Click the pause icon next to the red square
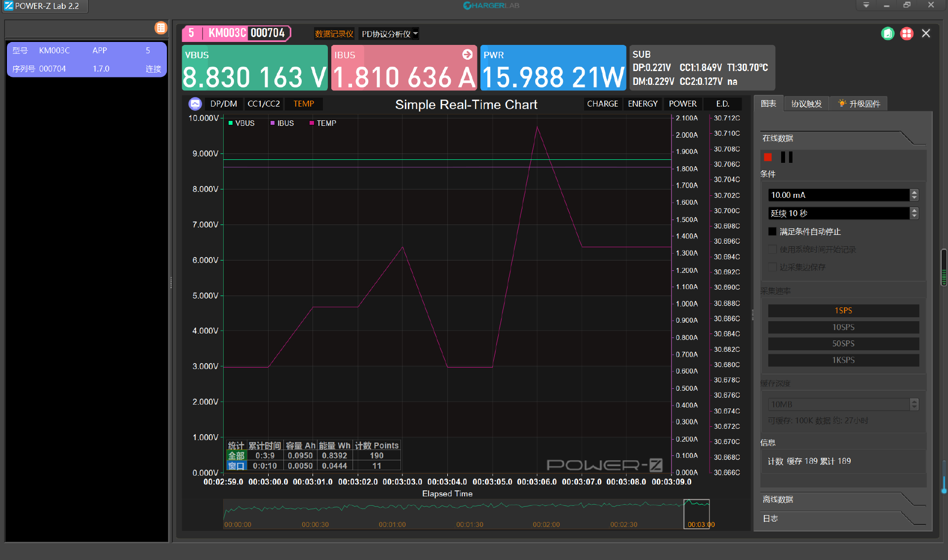The width and height of the screenshot is (948, 560). click(x=787, y=157)
